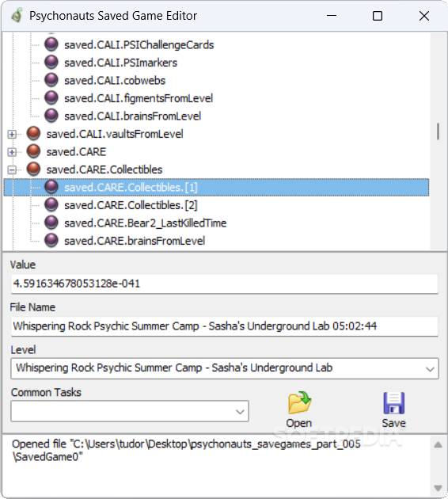
Task: Select saved.CALI.figmentsFromLevel in the tree
Action: point(139,98)
